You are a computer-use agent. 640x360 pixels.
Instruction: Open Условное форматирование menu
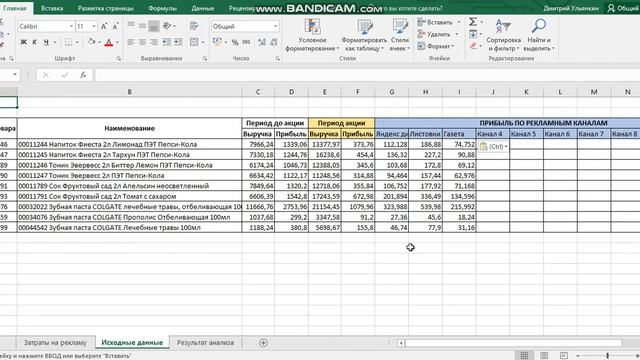click(312, 36)
